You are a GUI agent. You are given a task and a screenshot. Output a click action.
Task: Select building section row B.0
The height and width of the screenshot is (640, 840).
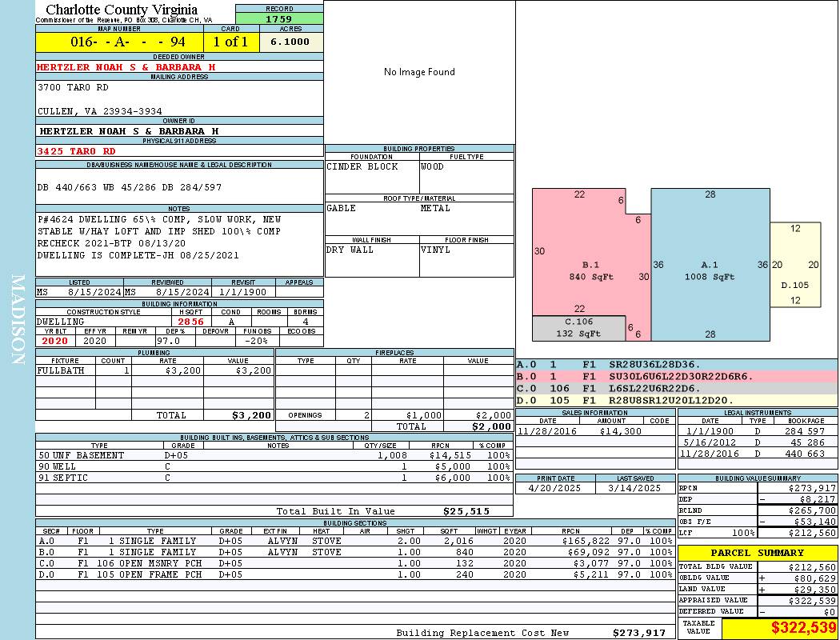click(x=355, y=552)
